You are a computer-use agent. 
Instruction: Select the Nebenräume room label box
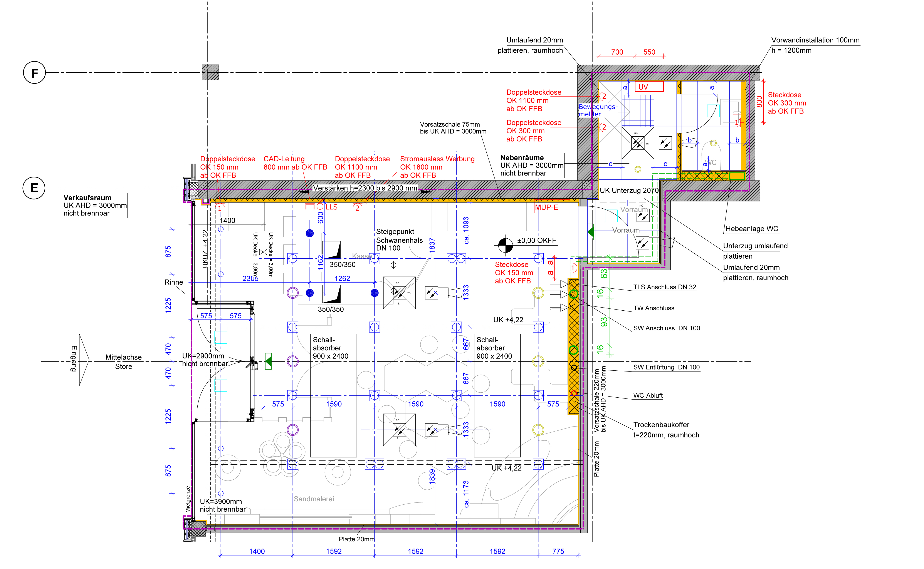[532, 165]
